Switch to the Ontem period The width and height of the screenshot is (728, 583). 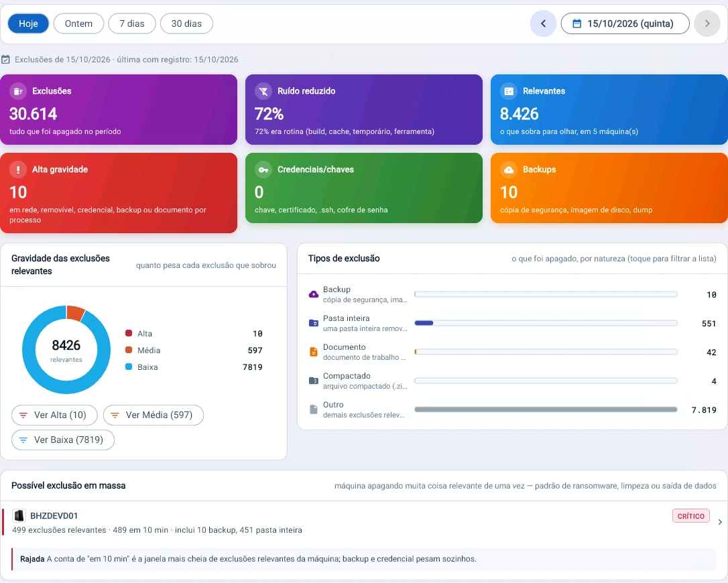(78, 23)
